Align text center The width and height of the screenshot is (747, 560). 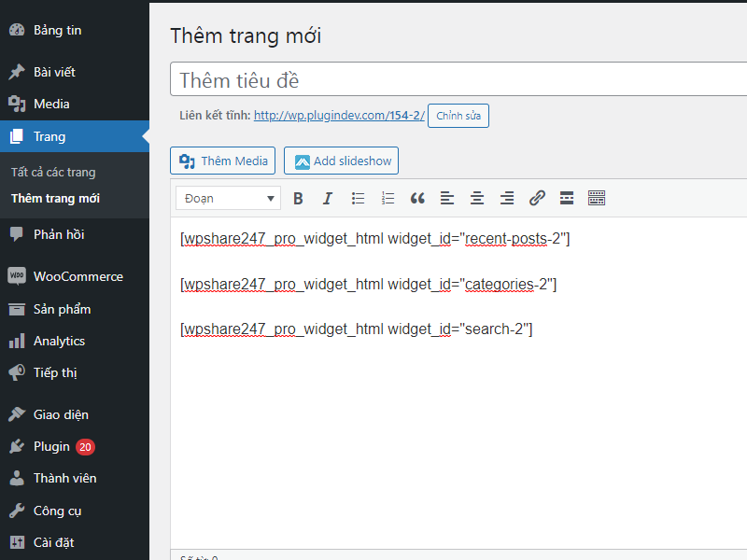[x=477, y=198]
